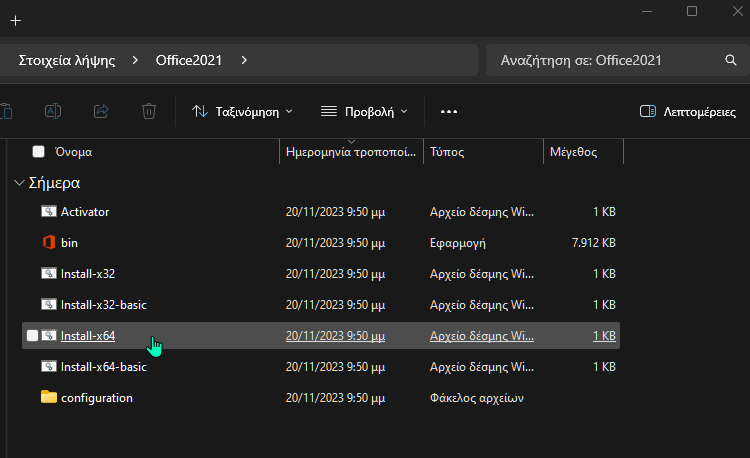750x458 pixels.
Task: Toggle the Λεπτομέρειες details pane
Action: pos(688,111)
